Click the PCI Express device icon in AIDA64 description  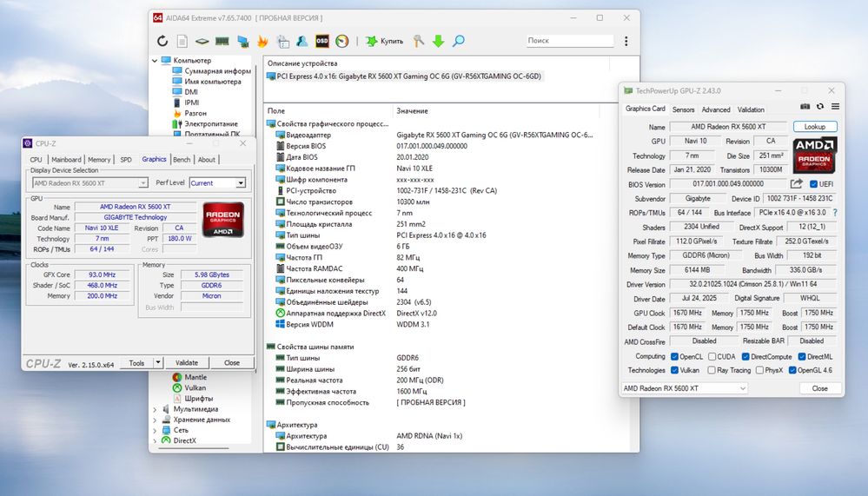[x=271, y=76]
